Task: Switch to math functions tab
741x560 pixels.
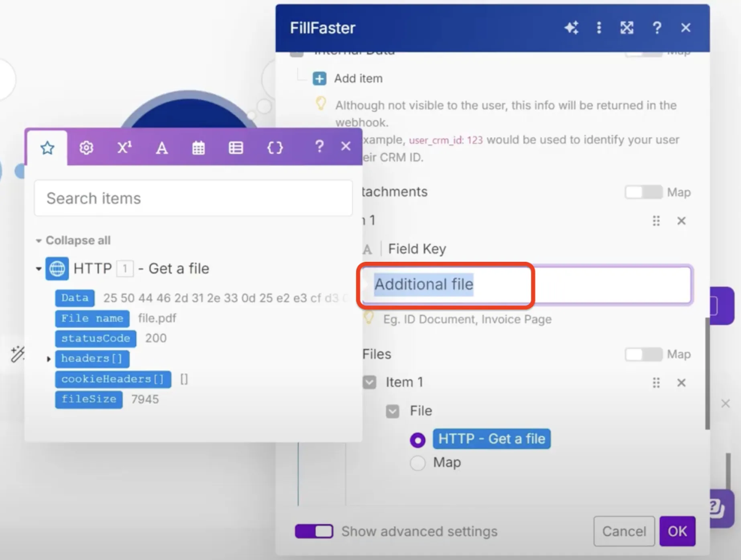Action: pos(124,148)
